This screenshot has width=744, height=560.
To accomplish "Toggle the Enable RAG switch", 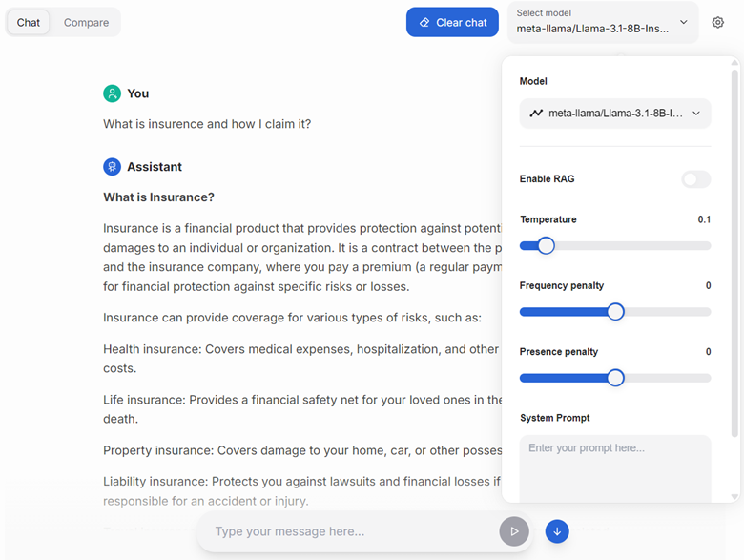I will click(x=695, y=179).
